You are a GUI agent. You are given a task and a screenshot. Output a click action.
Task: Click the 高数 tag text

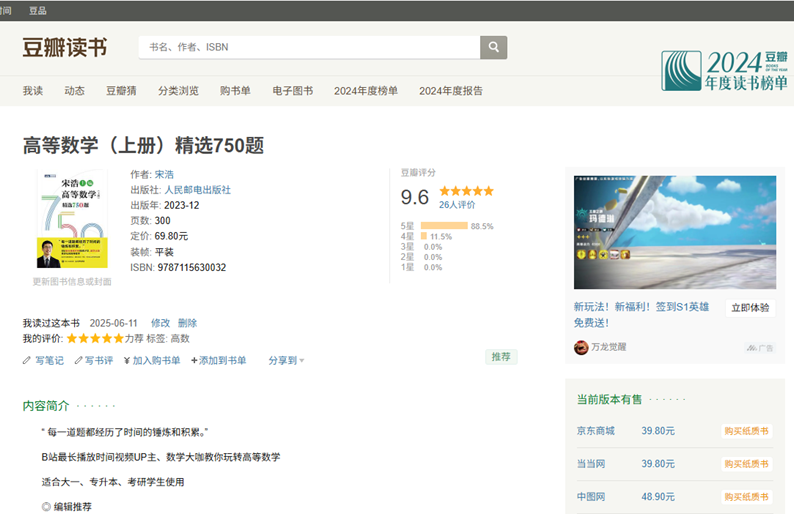click(x=180, y=338)
